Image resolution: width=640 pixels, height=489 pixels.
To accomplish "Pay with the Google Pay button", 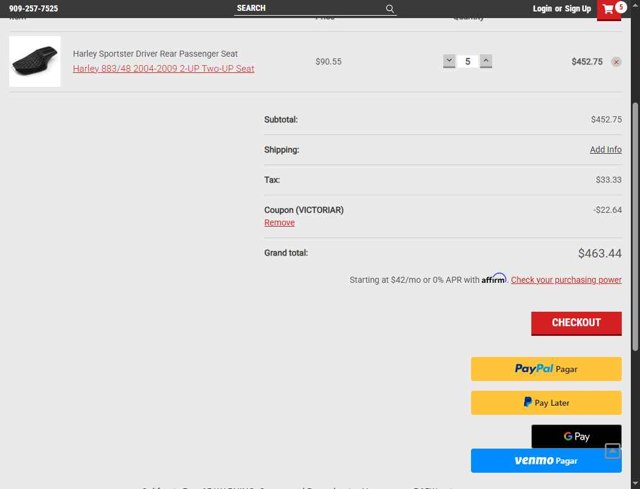I will (x=576, y=436).
